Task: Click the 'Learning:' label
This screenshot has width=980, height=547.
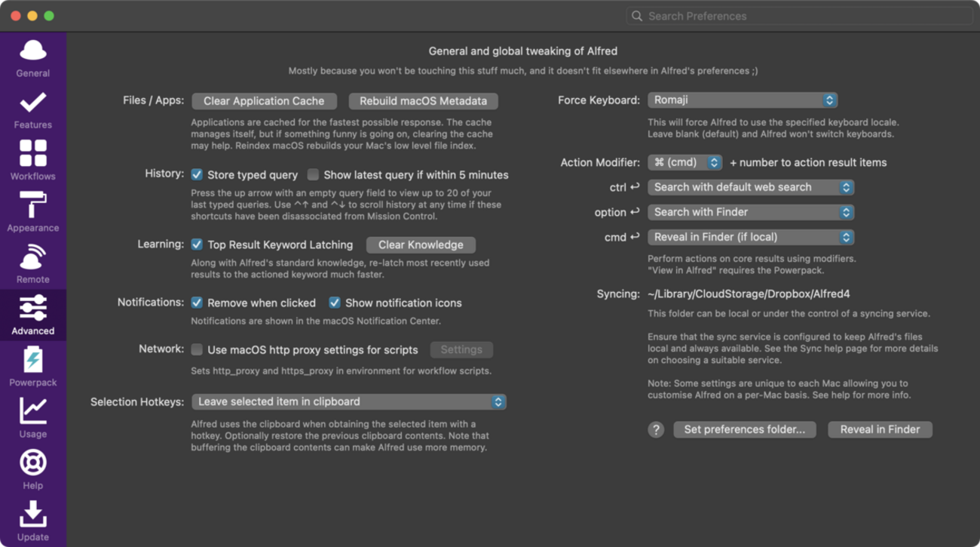Action: (161, 244)
